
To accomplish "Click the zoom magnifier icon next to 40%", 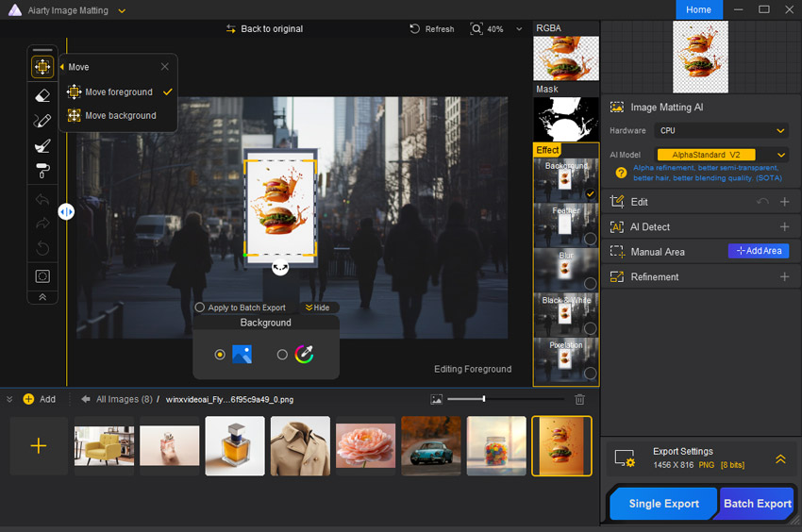I will click(x=476, y=28).
